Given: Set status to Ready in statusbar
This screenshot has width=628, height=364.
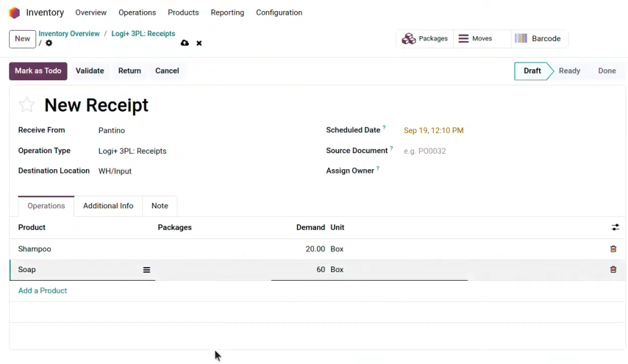Looking at the screenshot, I should tap(569, 71).
